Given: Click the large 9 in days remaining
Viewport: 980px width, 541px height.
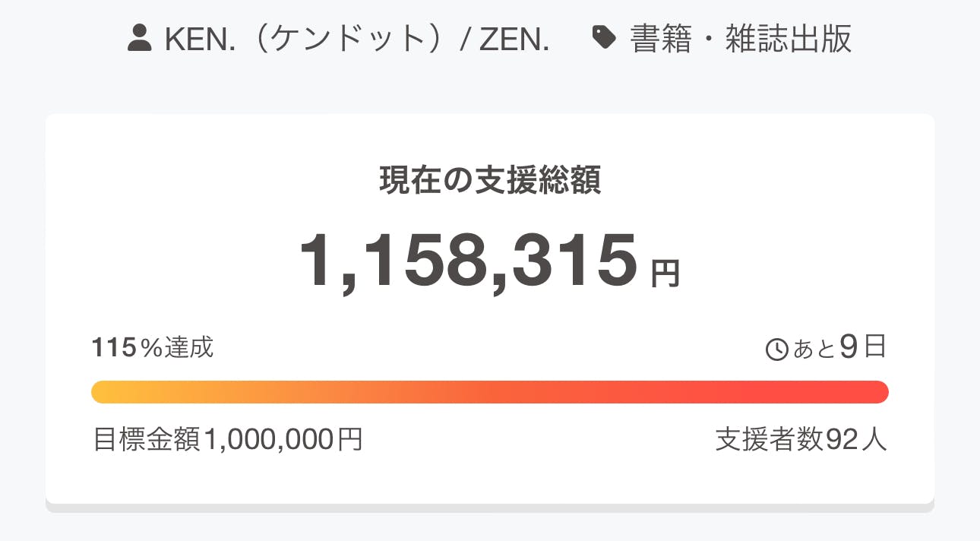Looking at the screenshot, I should 849,347.
